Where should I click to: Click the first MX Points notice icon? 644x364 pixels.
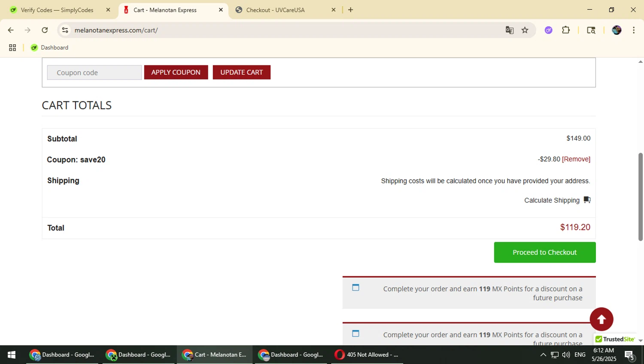pos(355,288)
